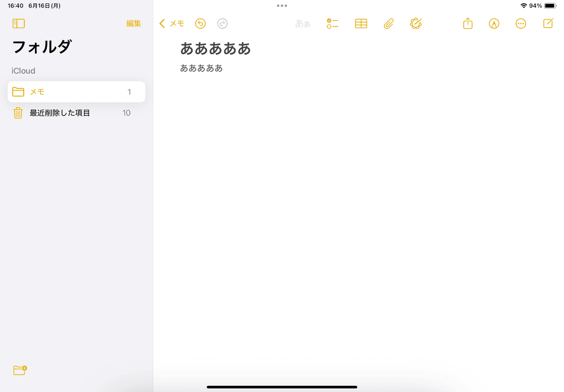Add a table to the note
This screenshot has height=392, width=564.
361,24
